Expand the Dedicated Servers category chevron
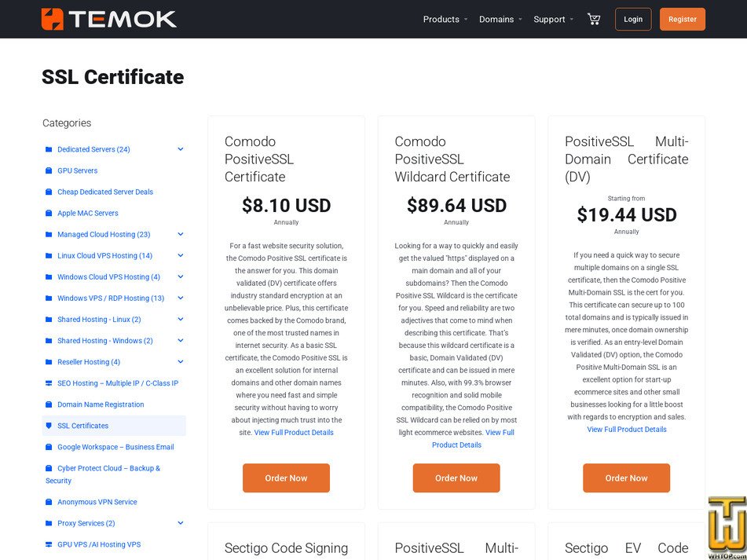This screenshot has width=747, height=560. coord(181,148)
